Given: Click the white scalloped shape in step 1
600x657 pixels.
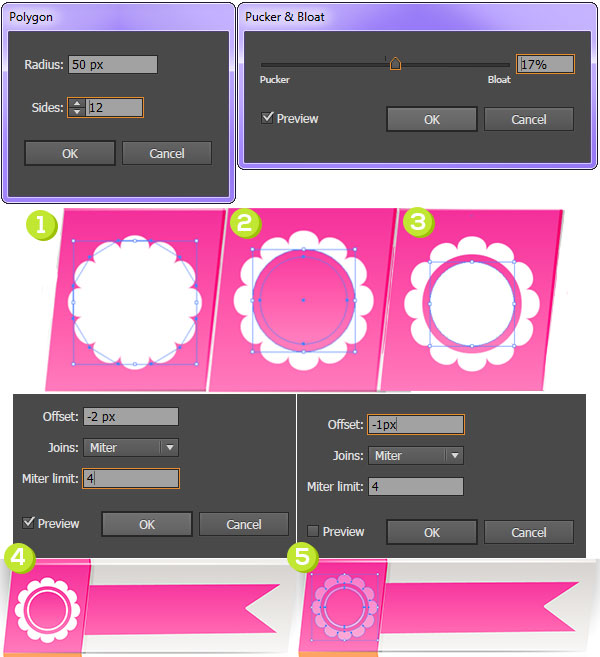Looking at the screenshot, I should point(135,302).
